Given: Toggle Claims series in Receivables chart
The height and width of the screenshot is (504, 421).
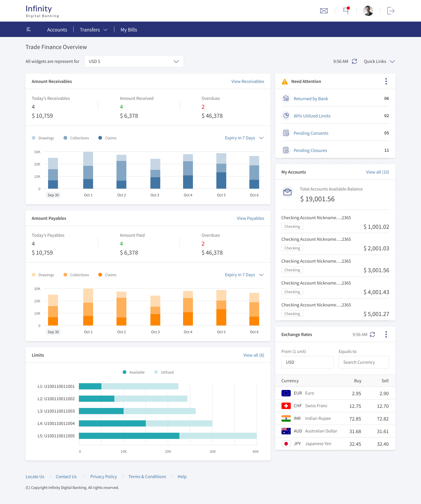Looking at the screenshot, I should pos(107,138).
